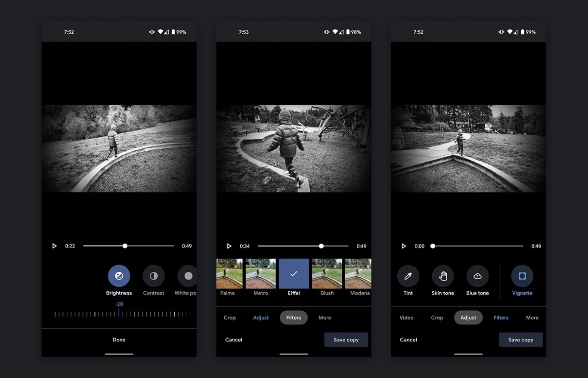Choose the Blue tone cloud icon
Viewport: 588px width, 378px height.
[x=477, y=276]
